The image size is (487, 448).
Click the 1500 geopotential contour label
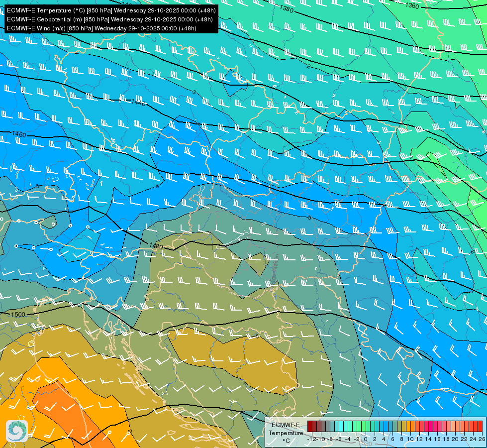(x=18, y=314)
